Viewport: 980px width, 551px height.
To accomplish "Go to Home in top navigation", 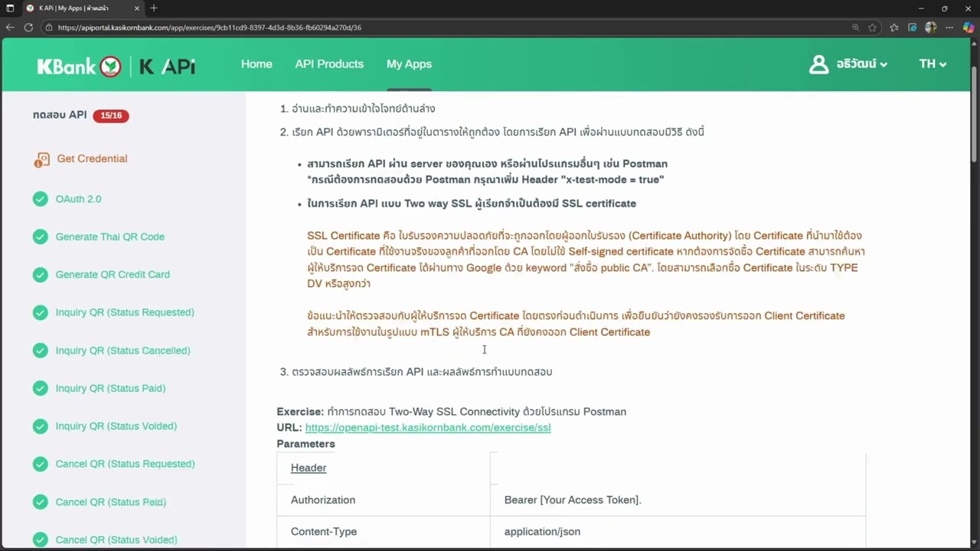I will [256, 64].
